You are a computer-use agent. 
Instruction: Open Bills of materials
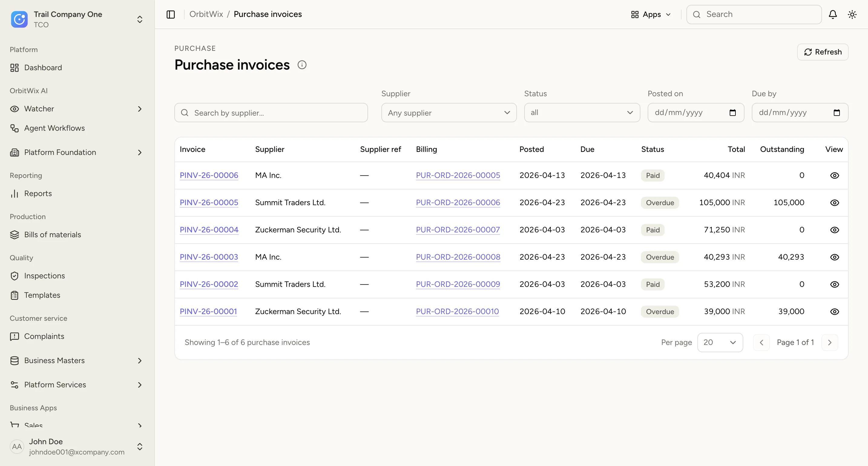coord(77,235)
